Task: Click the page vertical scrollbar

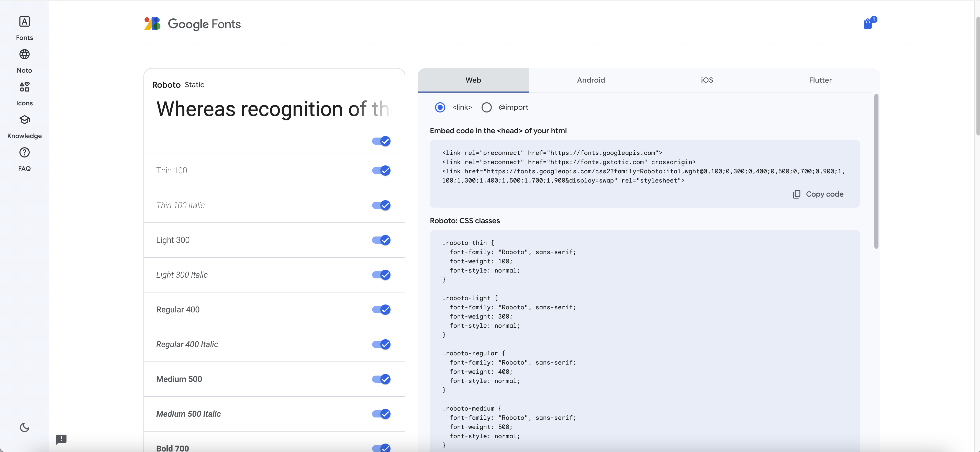Action: pyautogui.click(x=978, y=76)
